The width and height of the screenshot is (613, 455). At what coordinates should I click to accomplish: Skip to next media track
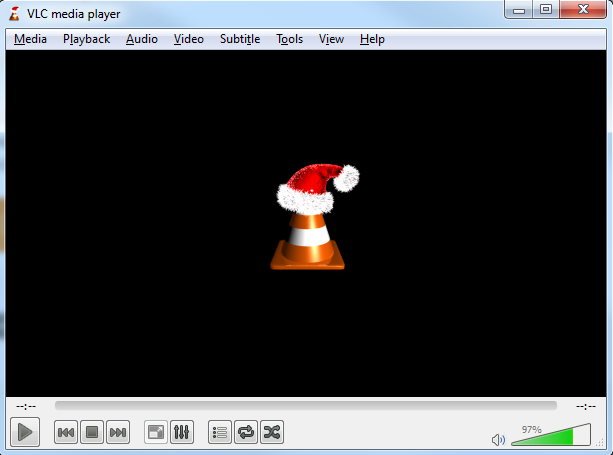pyautogui.click(x=118, y=432)
